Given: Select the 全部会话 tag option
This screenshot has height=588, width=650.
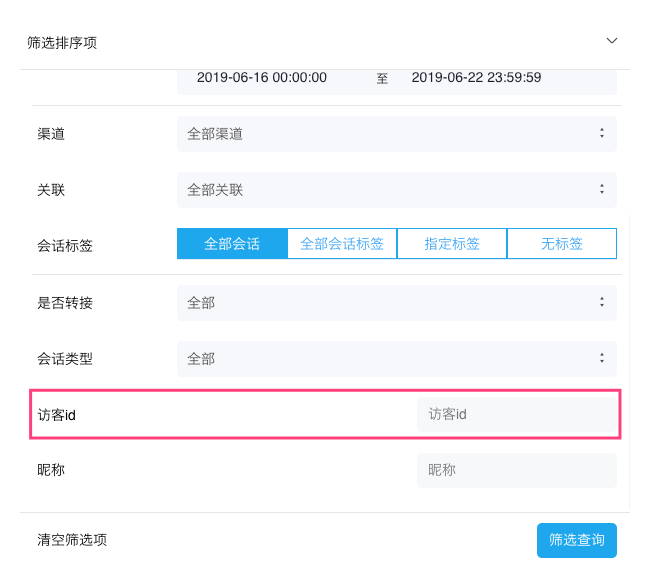Looking at the screenshot, I should (x=232, y=244).
